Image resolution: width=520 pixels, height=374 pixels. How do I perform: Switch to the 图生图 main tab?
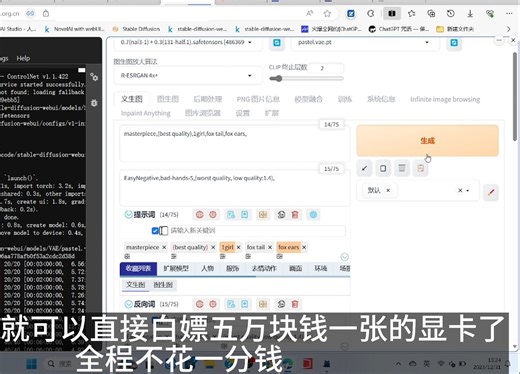pyautogui.click(x=168, y=99)
